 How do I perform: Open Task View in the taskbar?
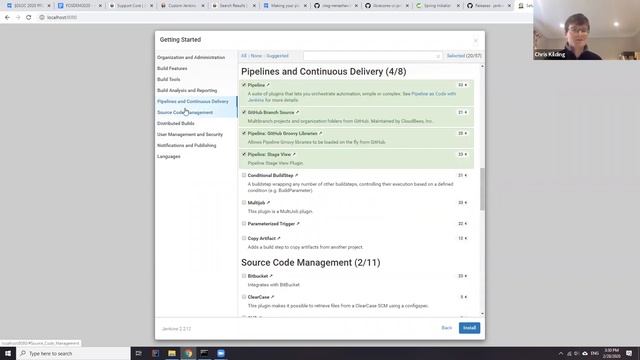point(139,353)
